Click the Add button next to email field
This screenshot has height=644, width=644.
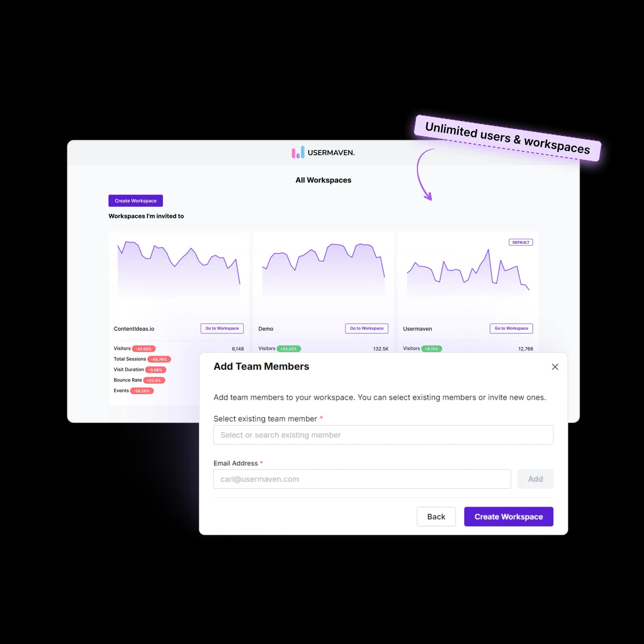click(535, 478)
